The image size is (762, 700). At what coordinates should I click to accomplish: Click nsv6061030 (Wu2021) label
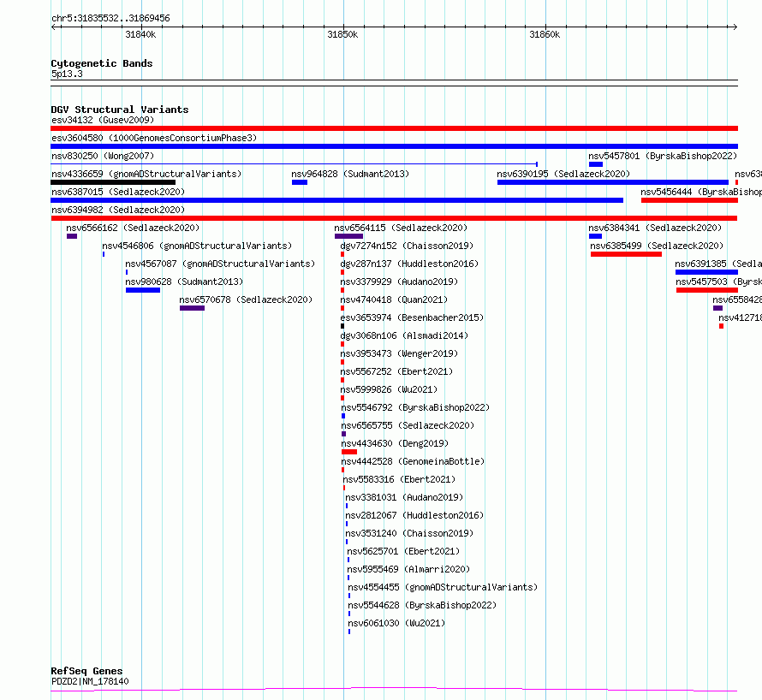(396, 623)
